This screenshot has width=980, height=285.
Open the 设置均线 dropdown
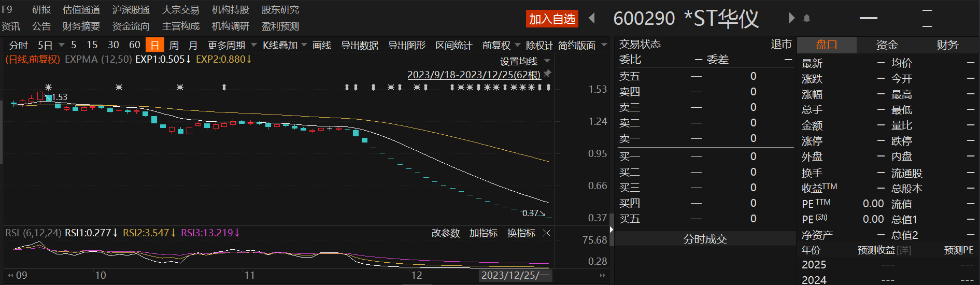524,61
